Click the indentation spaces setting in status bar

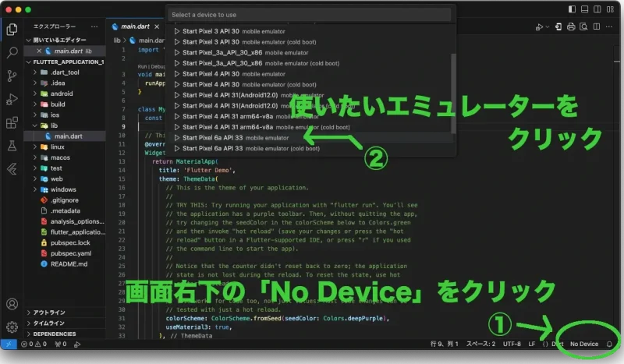click(480, 344)
